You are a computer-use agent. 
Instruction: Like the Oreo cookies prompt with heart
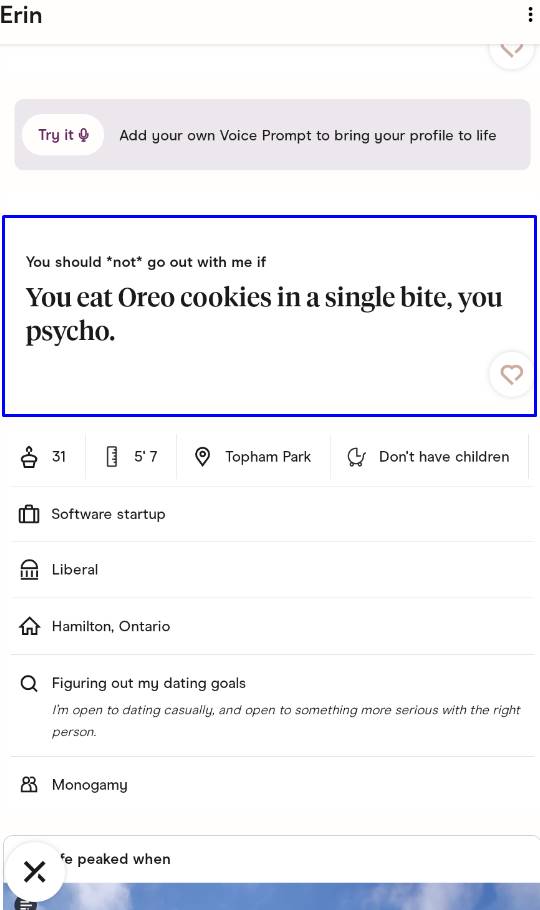(512, 374)
